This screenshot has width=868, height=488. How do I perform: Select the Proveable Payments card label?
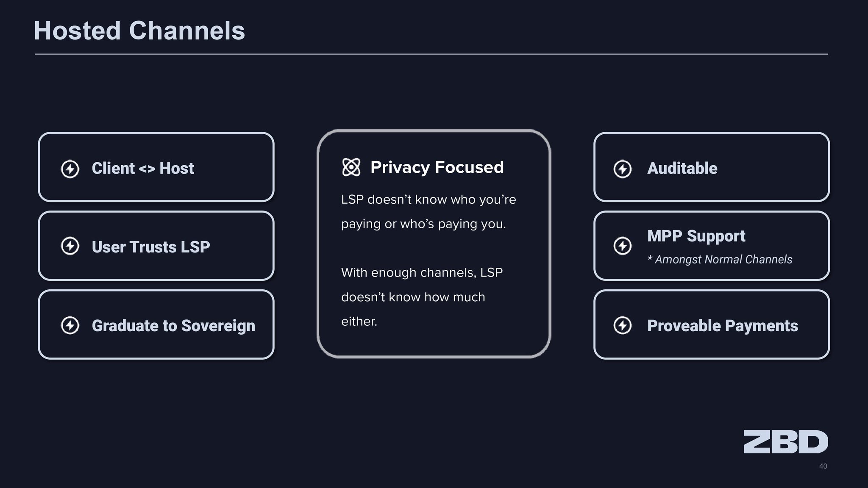723,325
